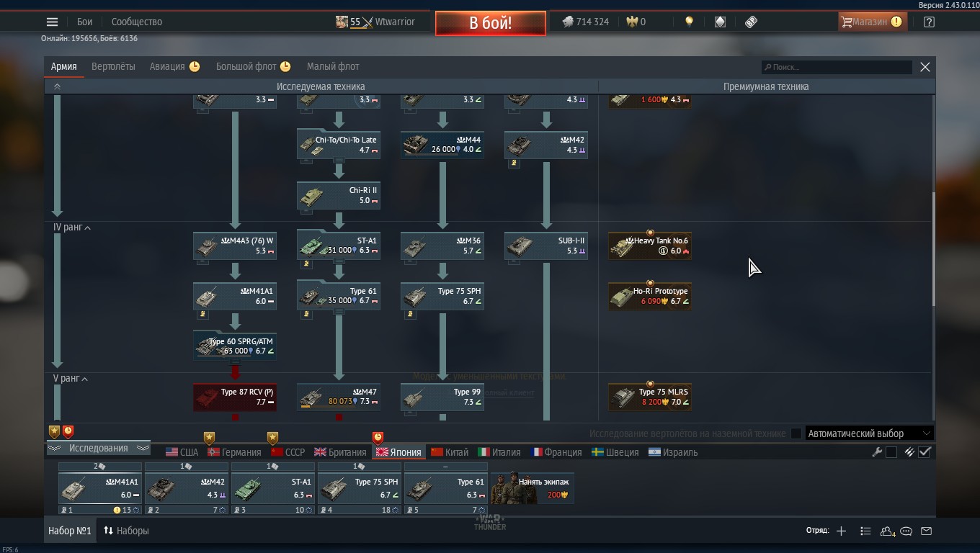Viewport: 980px width, 553px height.
Task: Select the СССР nation
Action: tap(288, 452)
